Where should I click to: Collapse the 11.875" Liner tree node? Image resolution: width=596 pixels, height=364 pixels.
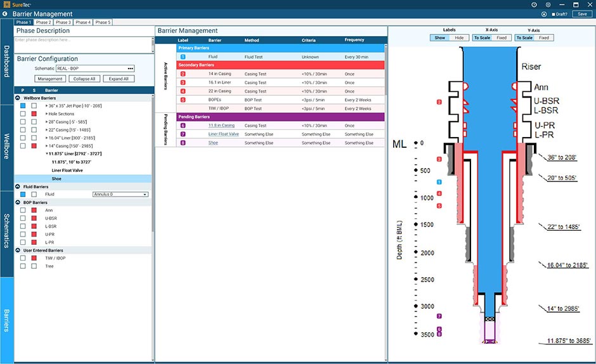click(x=46, y=153)
